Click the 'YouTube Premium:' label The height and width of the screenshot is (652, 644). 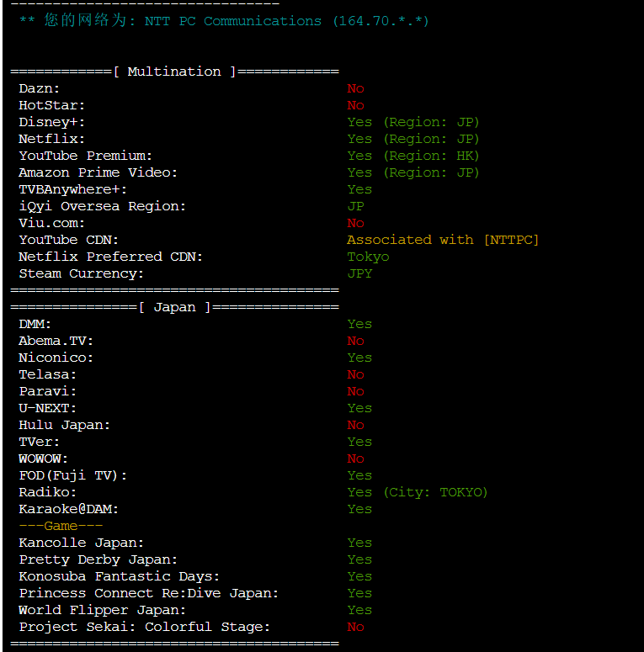pos(85,156)
